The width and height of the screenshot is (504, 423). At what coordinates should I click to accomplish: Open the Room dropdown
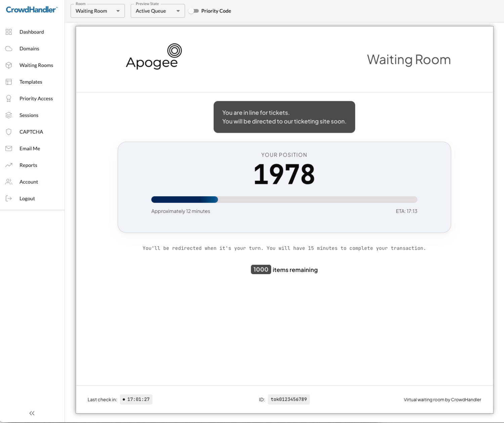pos(98,11)
